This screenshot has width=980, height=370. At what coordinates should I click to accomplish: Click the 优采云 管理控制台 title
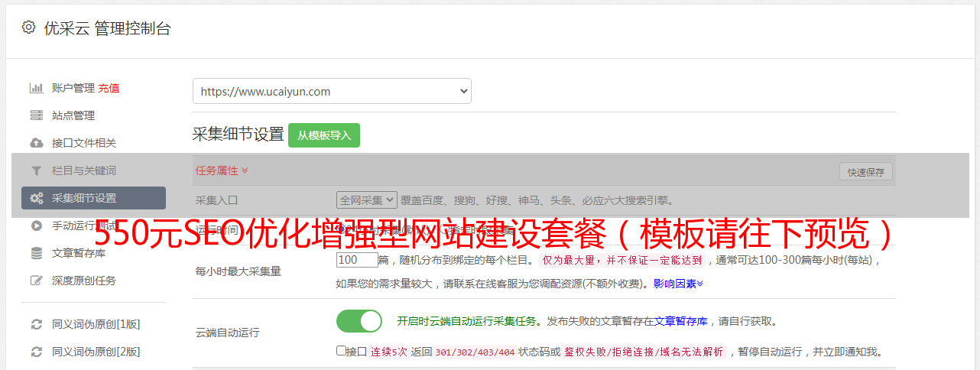click(x=107, y=28)
